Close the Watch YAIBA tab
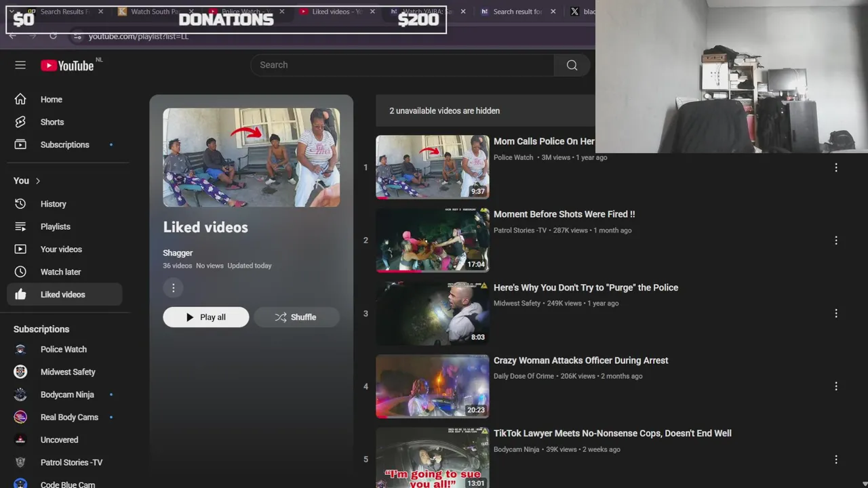The height and width of the screenshot is (488, 868). (463, 12)
